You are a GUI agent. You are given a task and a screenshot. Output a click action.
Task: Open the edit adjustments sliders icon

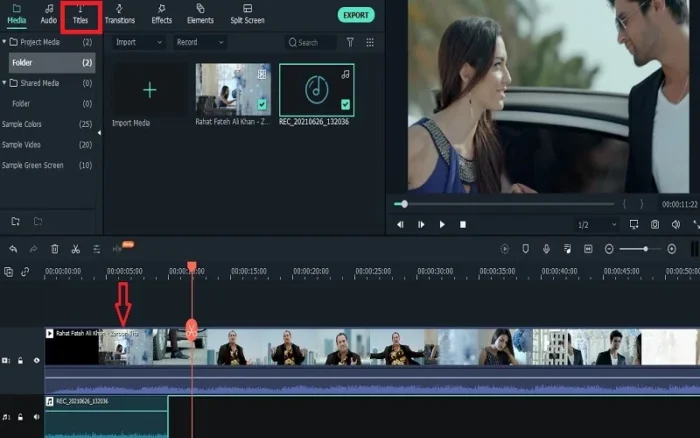tap(96, 249)
